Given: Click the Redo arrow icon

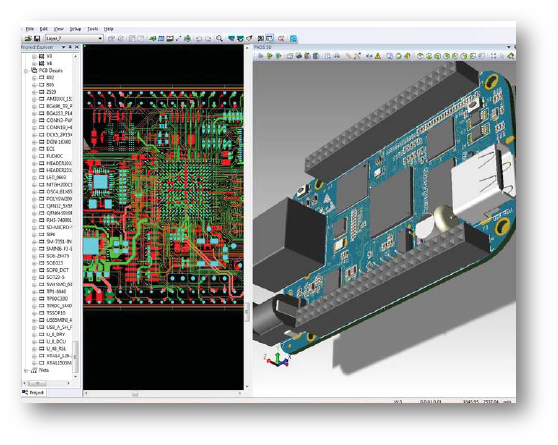Looking at the screenshot, I should (208, 39).
